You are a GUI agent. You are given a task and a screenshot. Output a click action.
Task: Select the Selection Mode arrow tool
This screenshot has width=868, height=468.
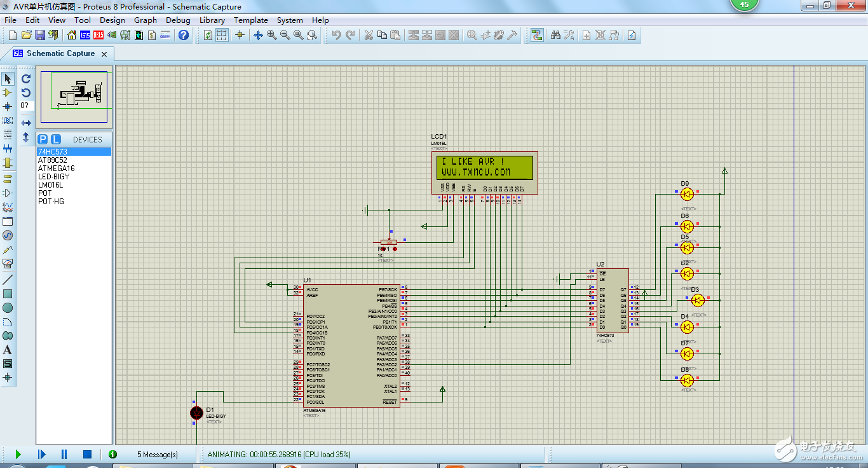8,79
